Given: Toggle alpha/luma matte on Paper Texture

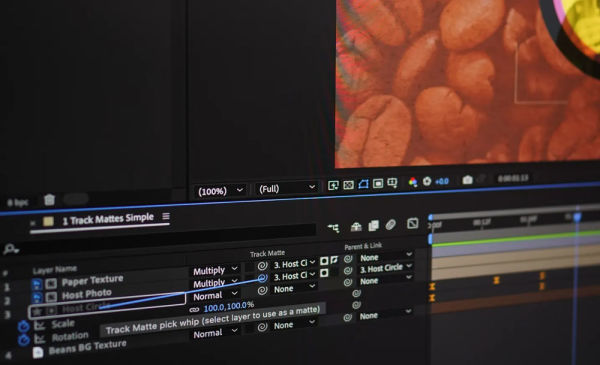Looking at the screenshot, I should point(324,261).
